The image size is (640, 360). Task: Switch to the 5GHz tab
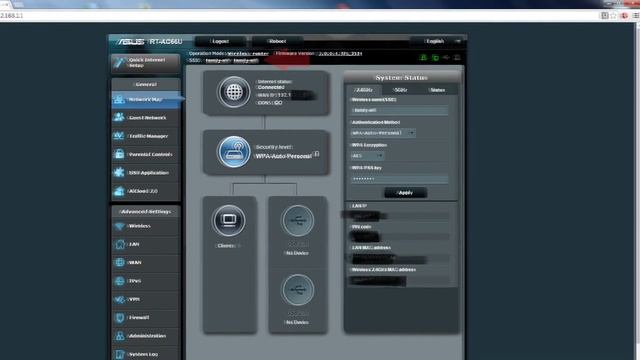click(x=400, y=90)
